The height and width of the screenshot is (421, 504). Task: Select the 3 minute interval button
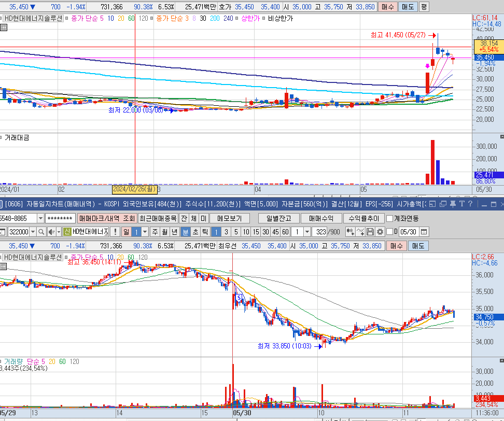(x=226, y=232)
